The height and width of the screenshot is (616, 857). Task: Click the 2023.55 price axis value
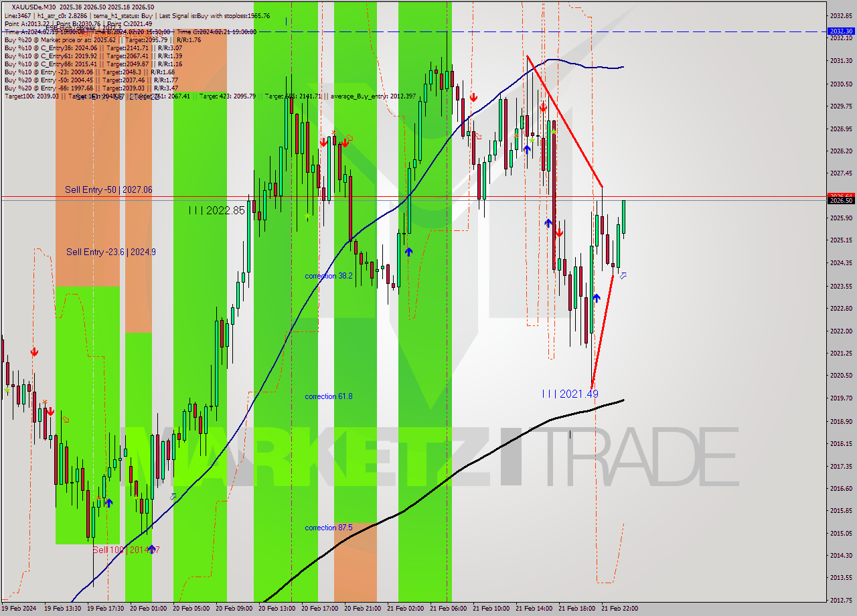click(x=841, y=286)
